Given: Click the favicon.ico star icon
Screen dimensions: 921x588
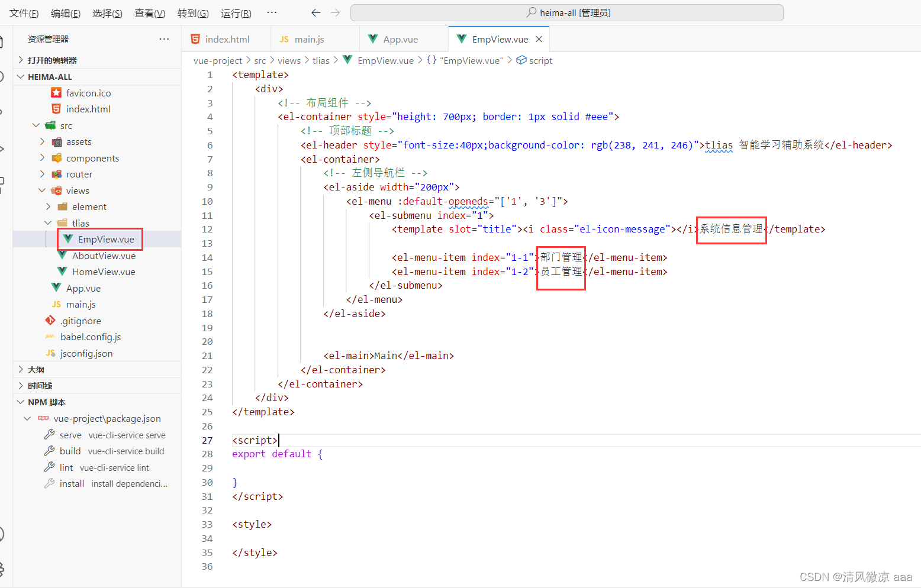Looking at the screenshot, I should 56,92.
